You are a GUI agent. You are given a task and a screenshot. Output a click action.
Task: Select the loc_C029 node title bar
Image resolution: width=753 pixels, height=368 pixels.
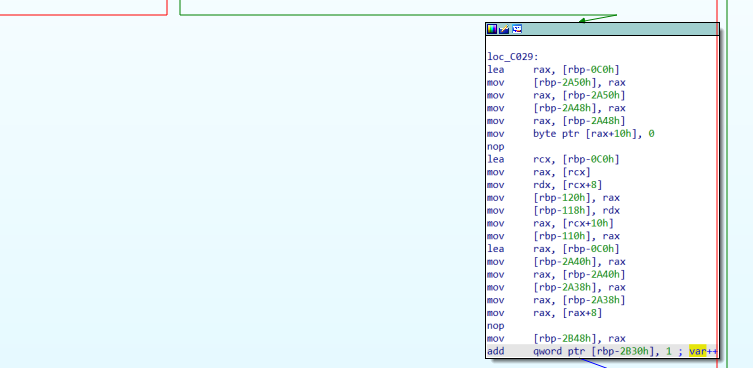tap(602, 29)
